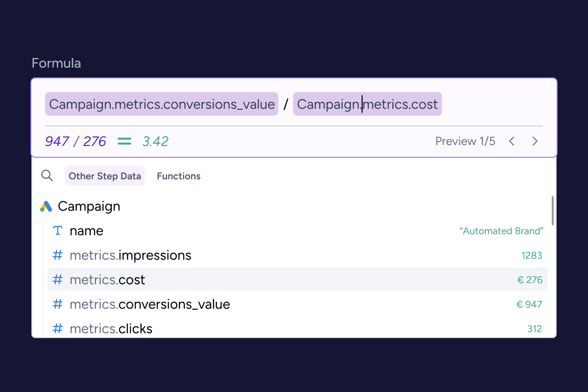Click the hash icon beside metrics.cost
This screenshot has height=392, width=588.
click(58, 280)
